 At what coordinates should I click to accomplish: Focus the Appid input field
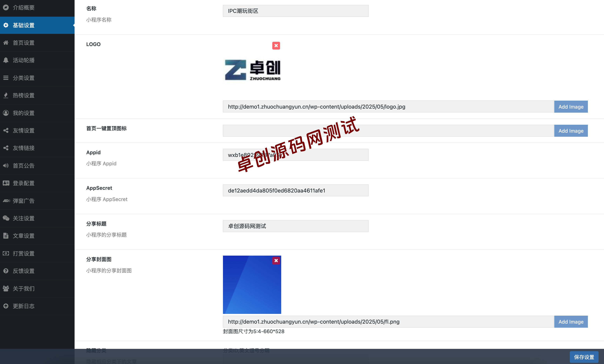[295, 155]
